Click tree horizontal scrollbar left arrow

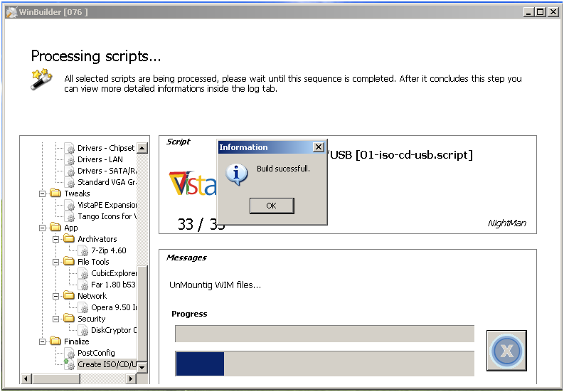coord(26,378)
